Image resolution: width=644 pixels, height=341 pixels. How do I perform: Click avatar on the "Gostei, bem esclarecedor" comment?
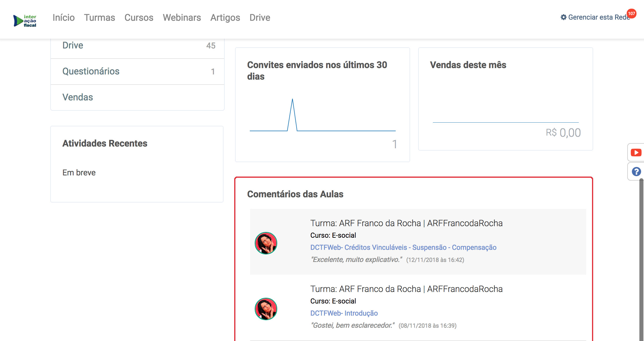(x=266, y=309)
